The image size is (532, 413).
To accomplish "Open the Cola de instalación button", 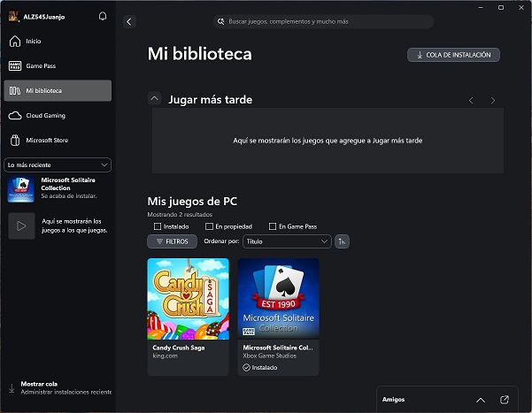I will pos(453,55).
